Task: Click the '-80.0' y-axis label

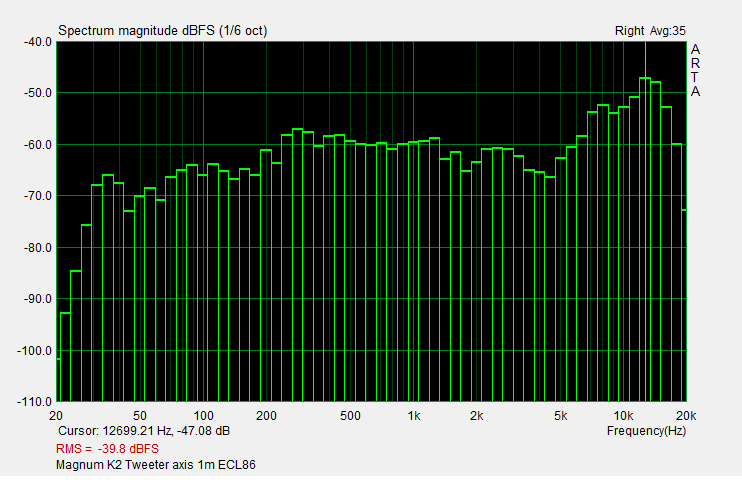Action: 37,248
